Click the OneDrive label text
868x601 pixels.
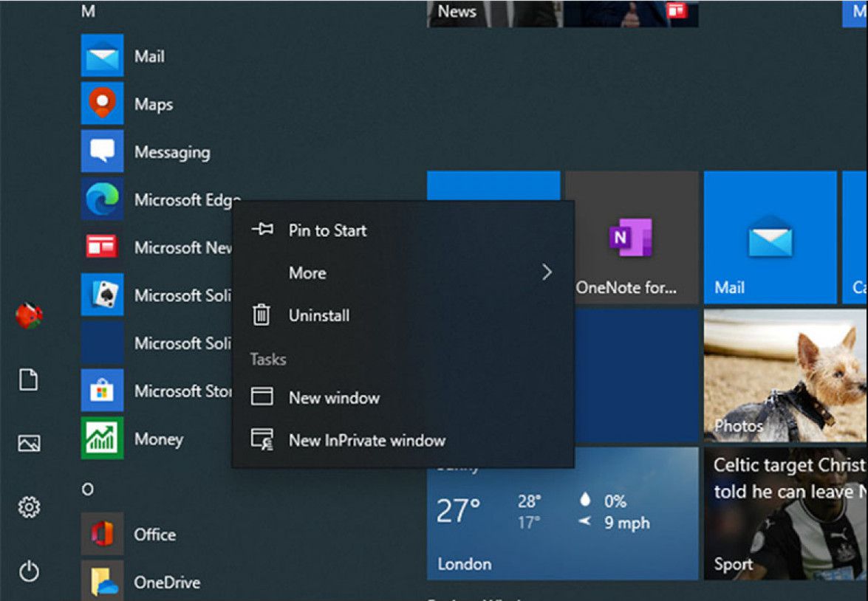167,583
